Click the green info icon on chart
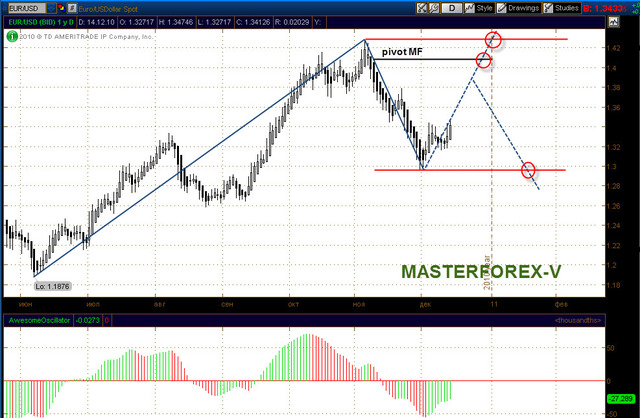This screenshot has width=640, height=418. pos(12,37)
